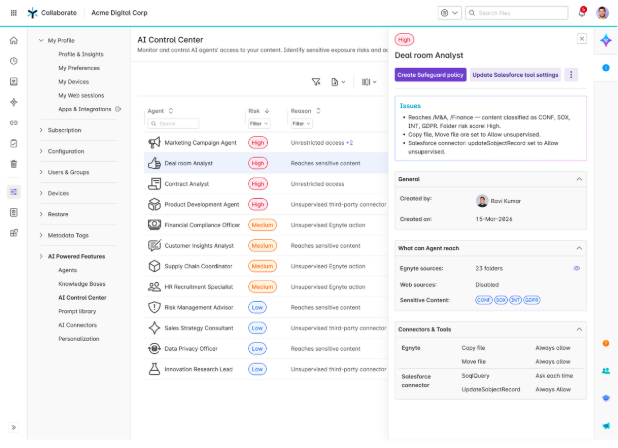Toggle Egnyte sources eye visibility icon

tap(577, 268)
